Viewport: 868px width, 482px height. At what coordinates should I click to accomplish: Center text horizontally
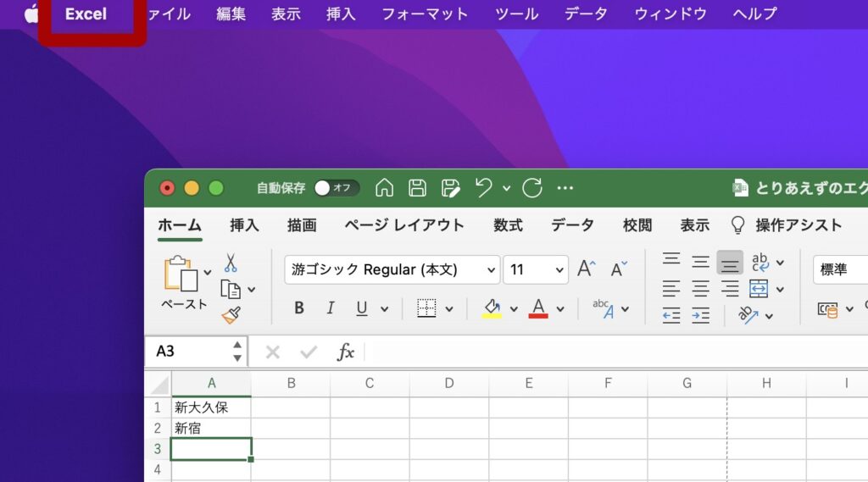click(700, 288)
